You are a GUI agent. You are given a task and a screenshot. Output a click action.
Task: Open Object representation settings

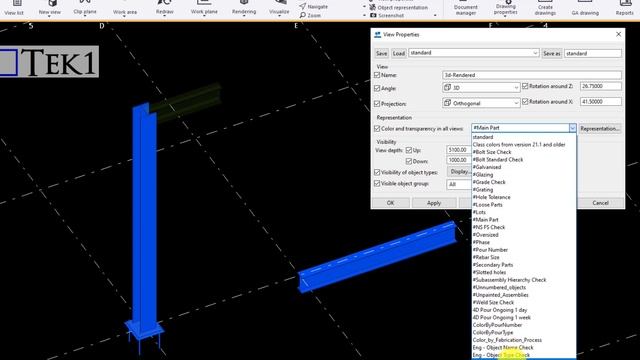point(398,7)
